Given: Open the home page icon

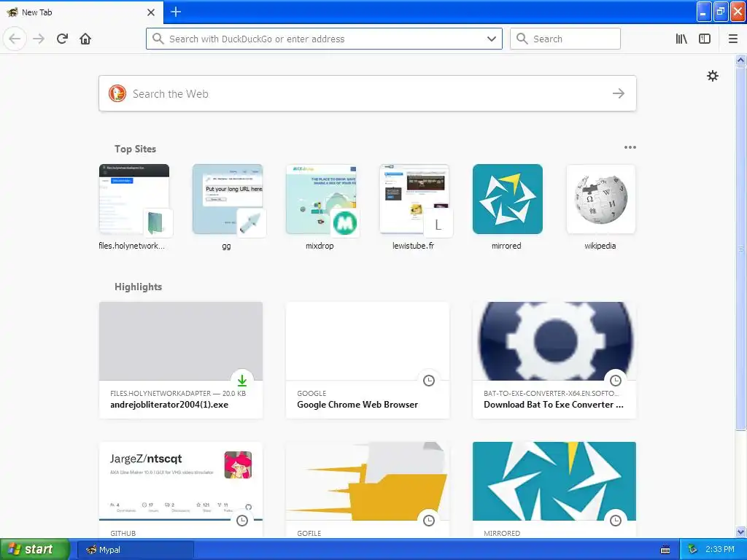Looking at the screenshot, I should 85,39.
